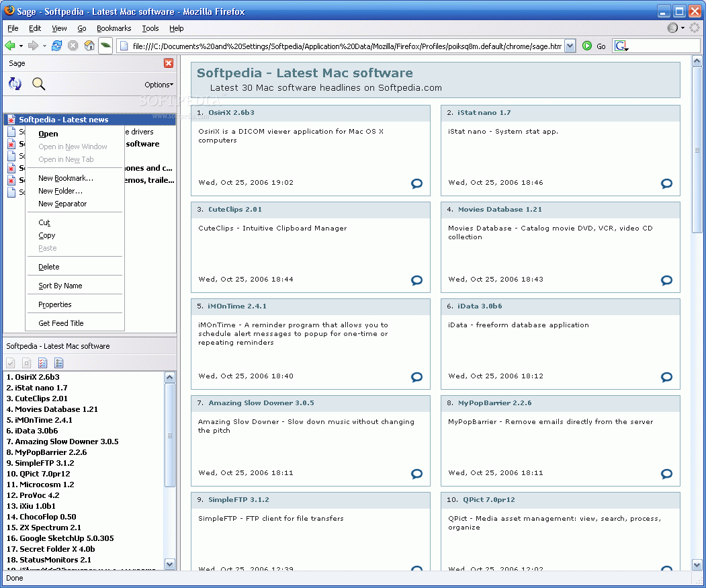The height and width of the screenshot is (588, 706).
Task: Open Properties from the context menu
Action: click(75, 304)
